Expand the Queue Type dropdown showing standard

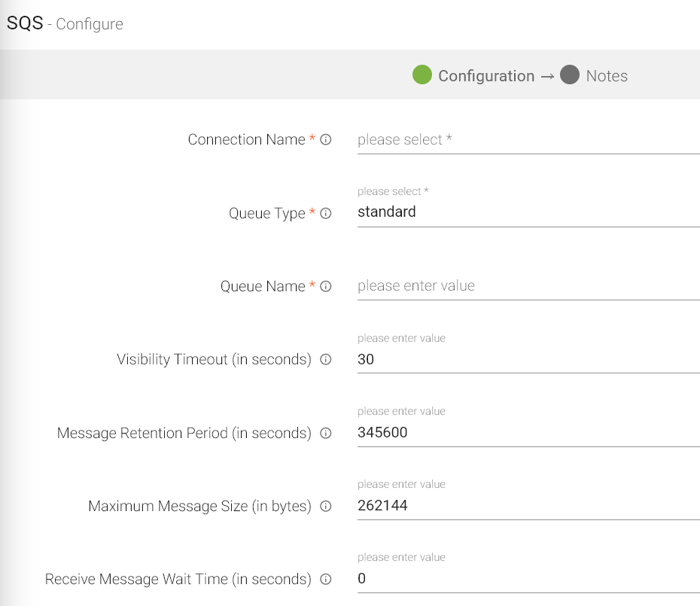(528, 212)
